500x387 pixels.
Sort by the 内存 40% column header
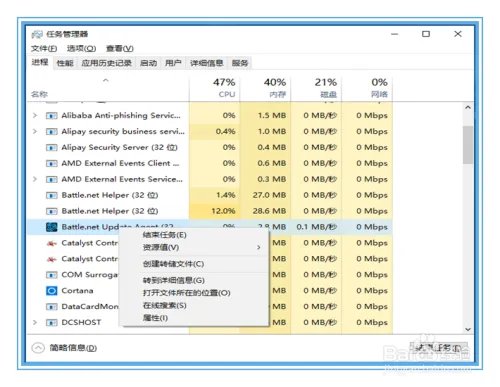click(265, 88)
